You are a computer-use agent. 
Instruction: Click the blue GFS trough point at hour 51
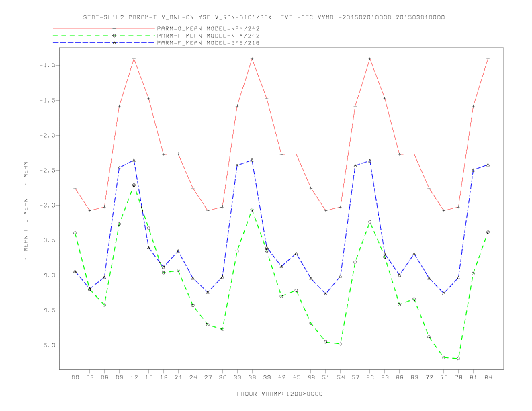(x=326, y=294)
